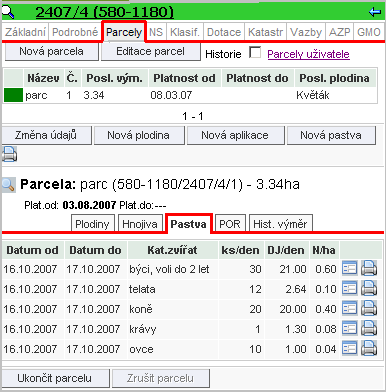The height and width of the screenshot is (392, 386).
Task: Open the Parcely uživatele link
Action: tap(308, 54)
